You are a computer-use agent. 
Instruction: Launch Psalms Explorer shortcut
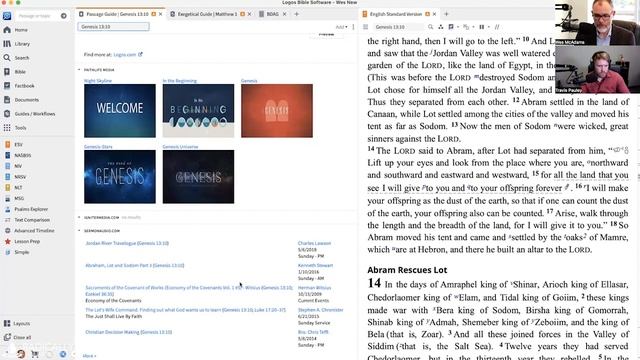[x=27, y=209]
